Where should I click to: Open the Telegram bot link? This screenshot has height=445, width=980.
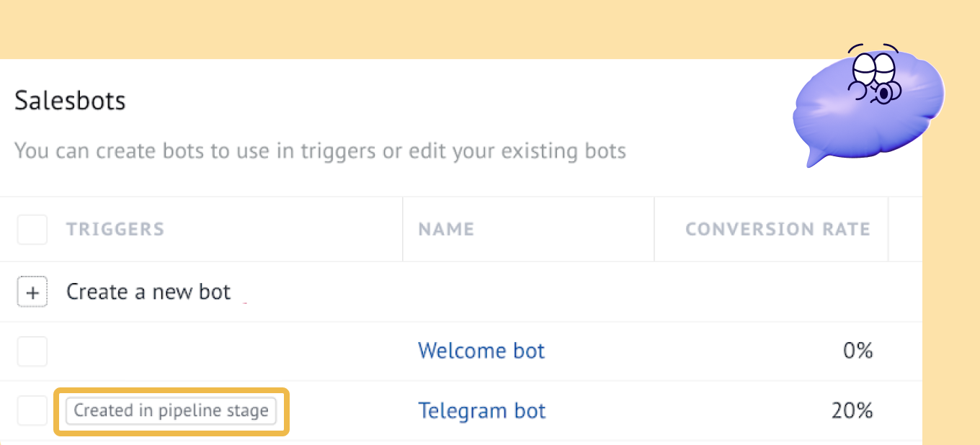tap(482, 411)
